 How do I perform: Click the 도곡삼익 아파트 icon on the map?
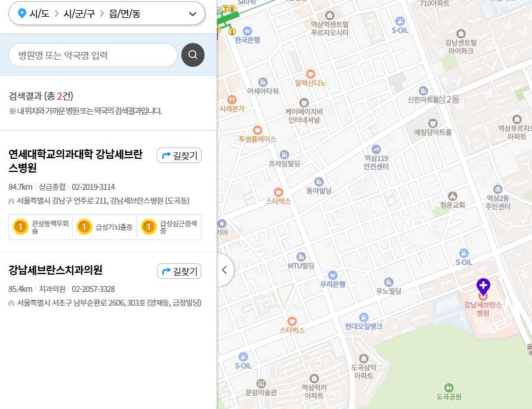(x=364, y=358)
